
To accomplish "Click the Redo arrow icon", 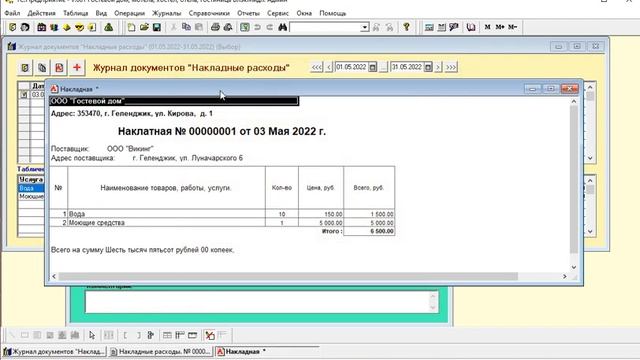I will pyautogui.click(x=270, y=27).
